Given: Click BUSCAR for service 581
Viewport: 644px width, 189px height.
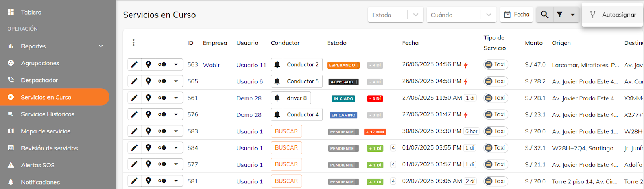Looking at the screenshot, I should pyautogui.click(x=286, y=181).
